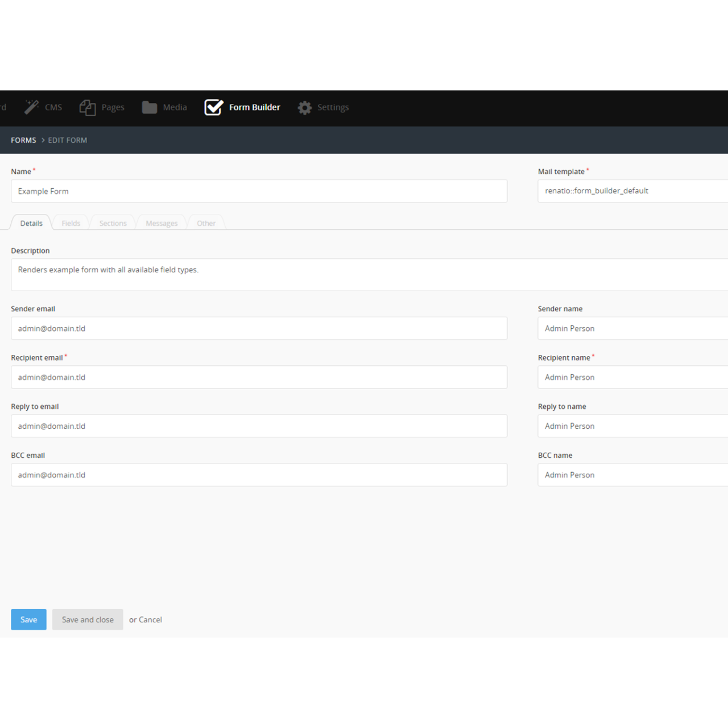
Task: Switch to the Sections tab
Action: click(x=113, y=223)
